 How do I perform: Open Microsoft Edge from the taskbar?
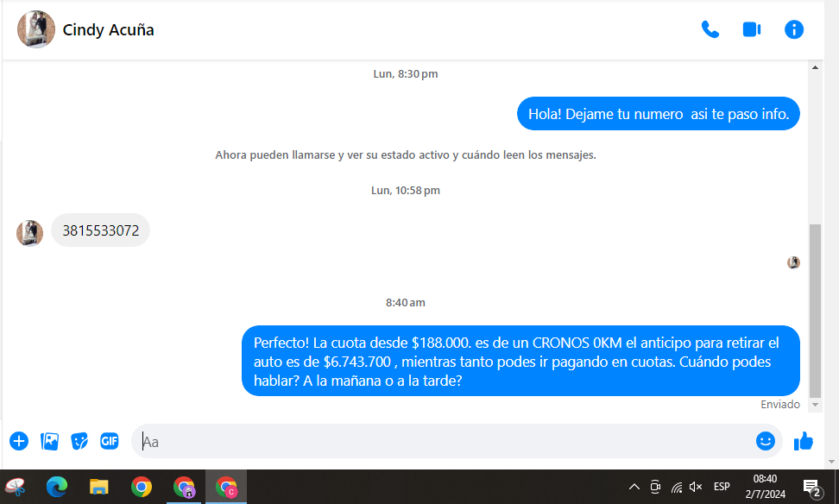pos(57,487)
